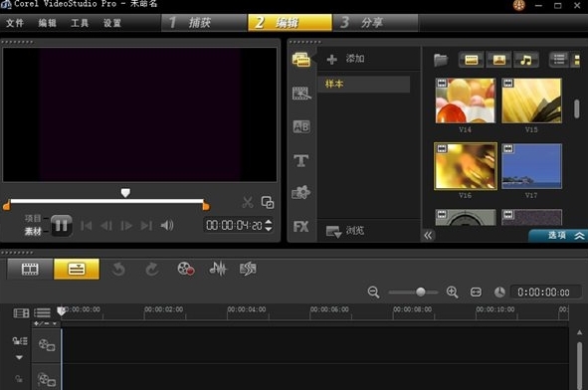Open the Graphic library icon
Screen dimensions: 588x390
[300, 192]
